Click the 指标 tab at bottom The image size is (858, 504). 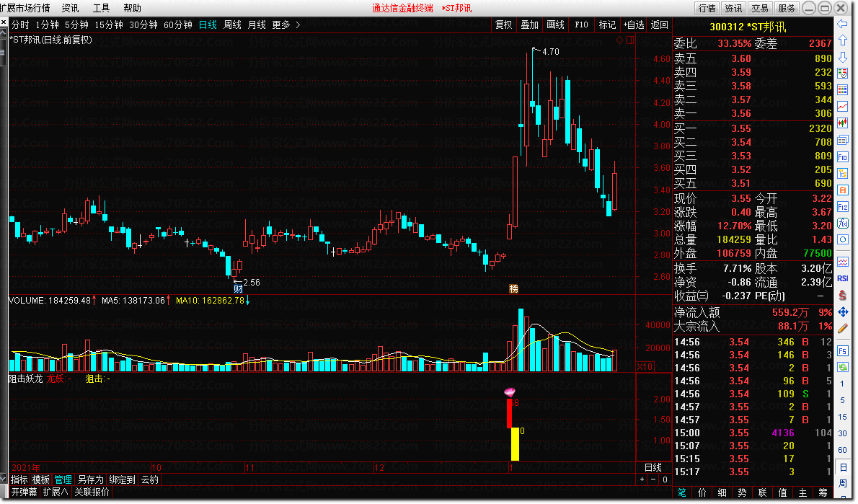pos(19,480)
